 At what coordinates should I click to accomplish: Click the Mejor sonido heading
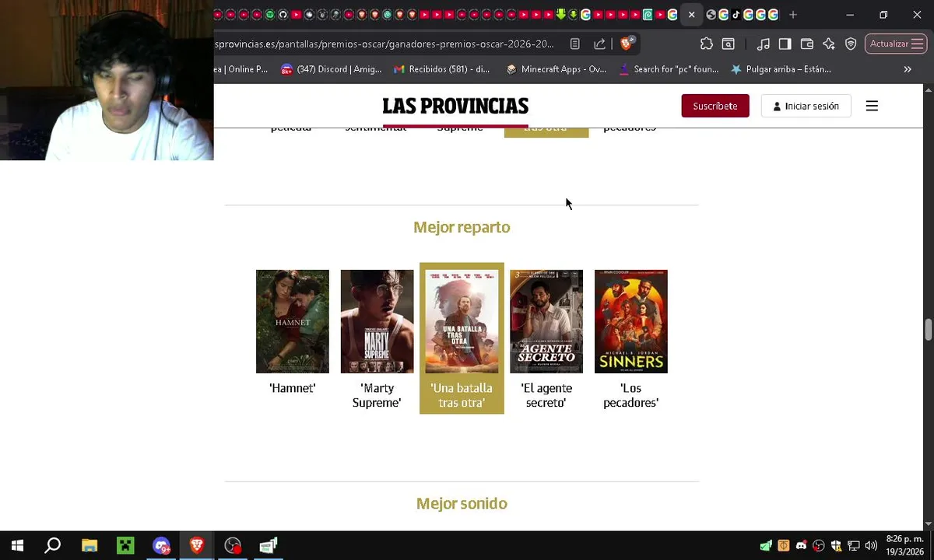tap(462, 504)
